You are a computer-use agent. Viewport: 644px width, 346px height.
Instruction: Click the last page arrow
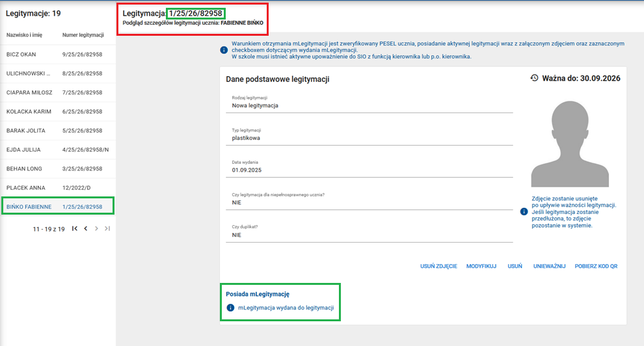pyautogui.click(x=107, y=229)
